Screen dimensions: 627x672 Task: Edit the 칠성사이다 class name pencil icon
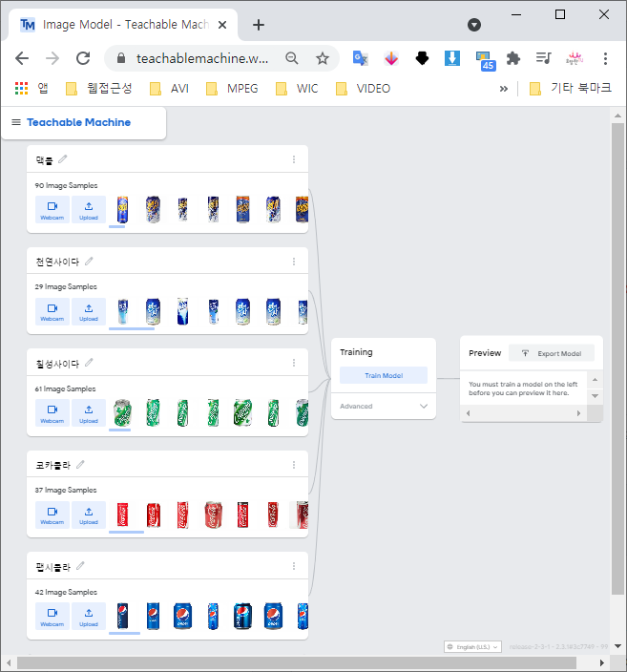tap(89, 363)
